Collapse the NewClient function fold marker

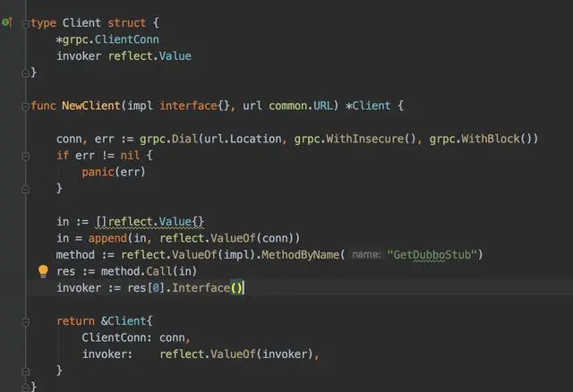point(26,107)
